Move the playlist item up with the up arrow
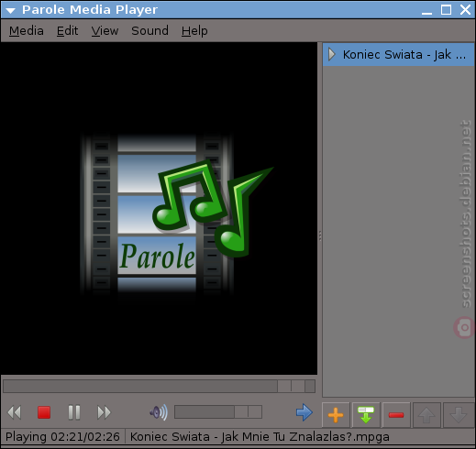This screenshot has width=476, height=449. click(x=426, y=415)
